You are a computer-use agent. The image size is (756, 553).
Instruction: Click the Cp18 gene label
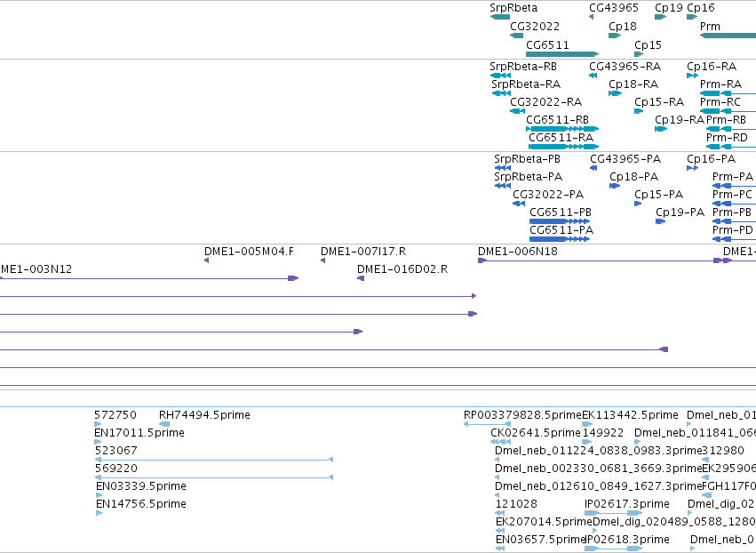pyautogui.click(x=623, y=27)
